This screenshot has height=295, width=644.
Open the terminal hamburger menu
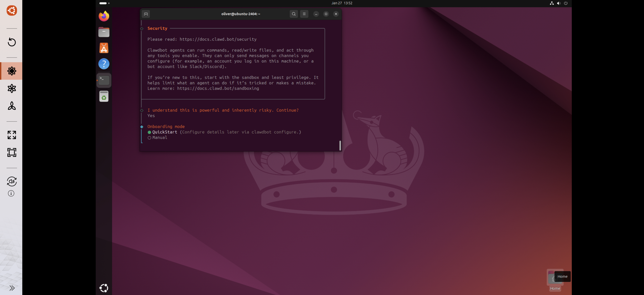(x=304, y=14)
